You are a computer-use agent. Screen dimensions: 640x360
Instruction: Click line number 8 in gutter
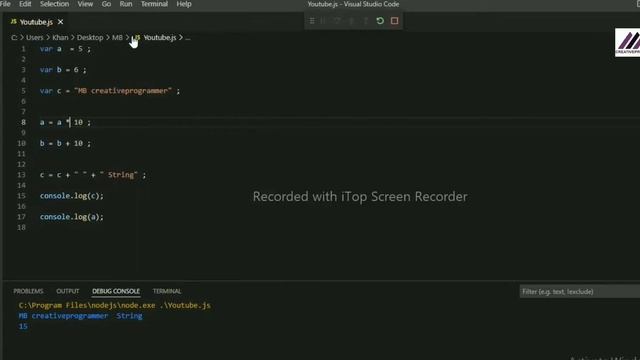pos(23,122)
